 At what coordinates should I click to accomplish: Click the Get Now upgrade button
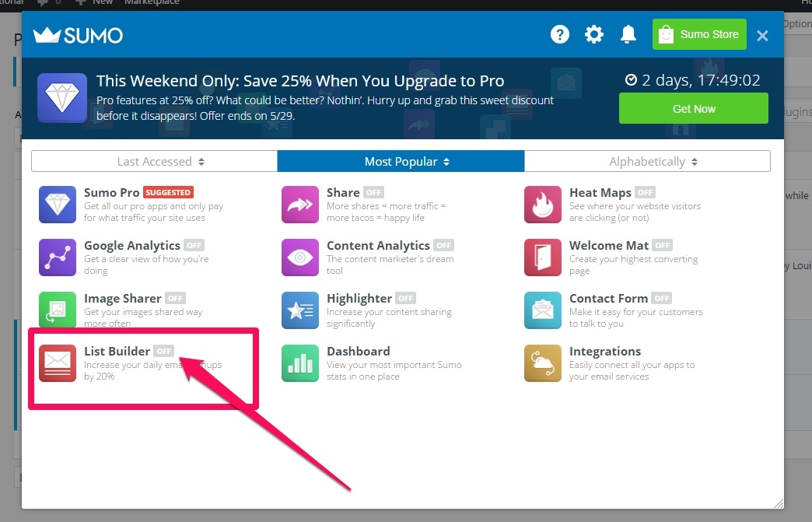click(694, 108)
